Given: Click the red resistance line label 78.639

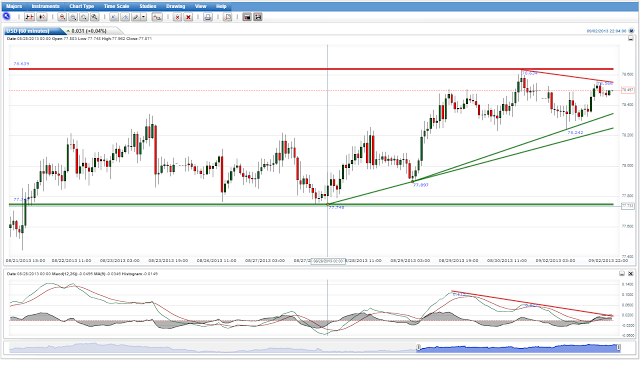Looking at the screenshot, I should 21,64.
